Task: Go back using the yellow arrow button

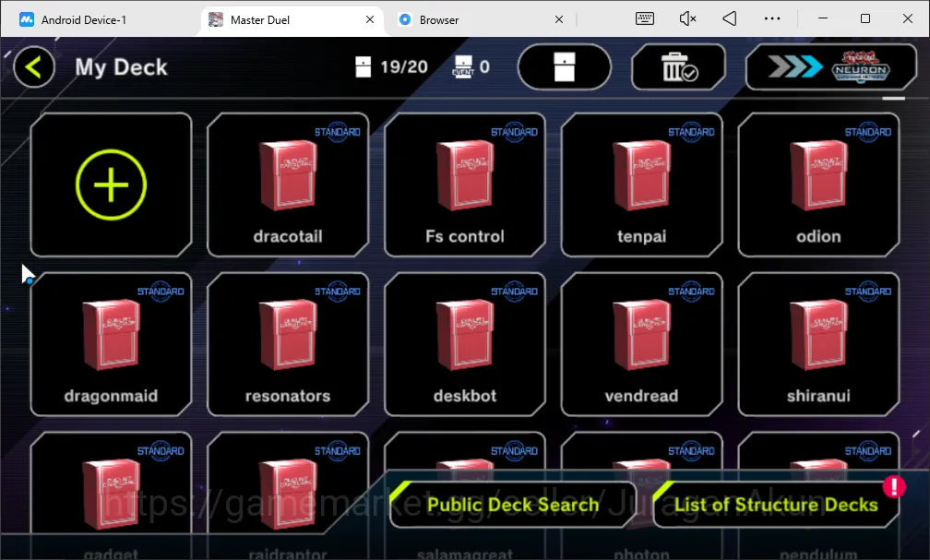Action: tap(34, 67)
